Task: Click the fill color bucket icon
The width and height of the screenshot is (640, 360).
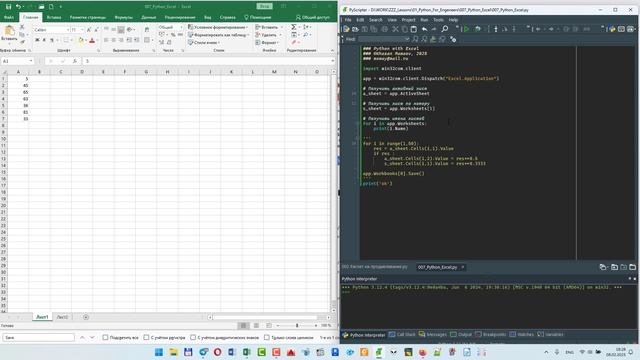Action: (81, 40)
